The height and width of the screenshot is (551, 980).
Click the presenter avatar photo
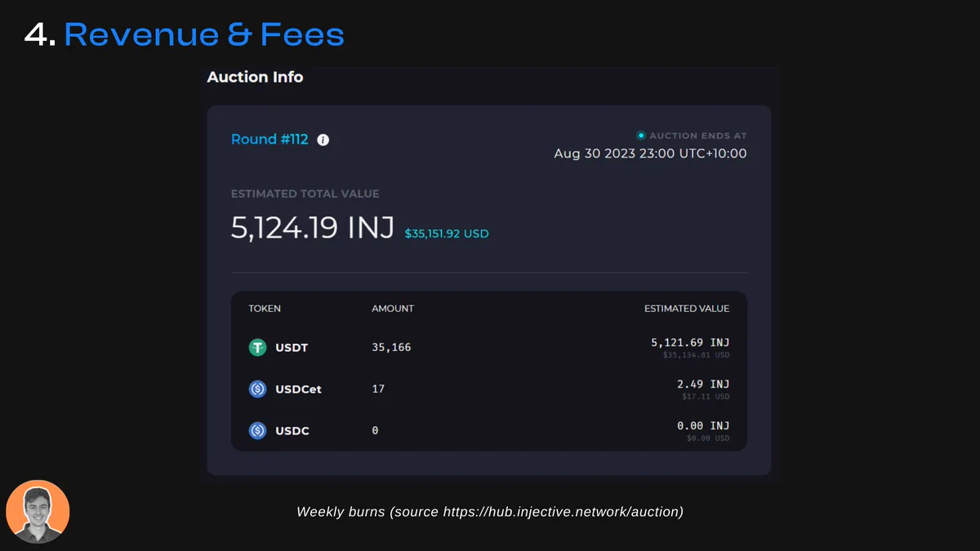click(38, 512)
